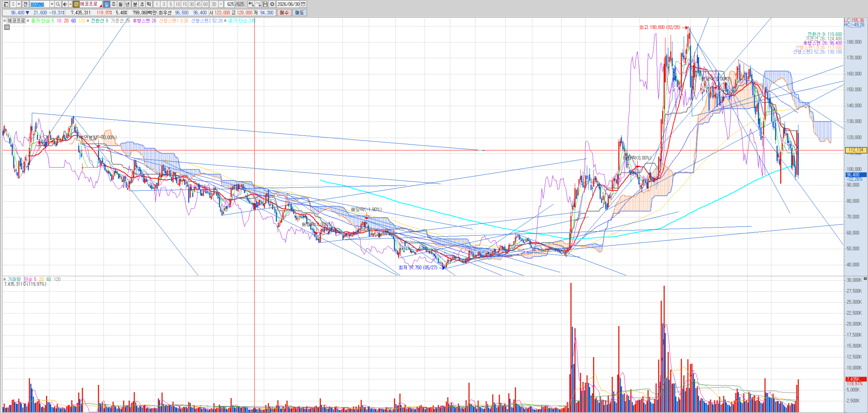Toggle the square before 종가 단순 240 legend
The height and width of the screenshot is (413, 868).
tap(225, 21)
